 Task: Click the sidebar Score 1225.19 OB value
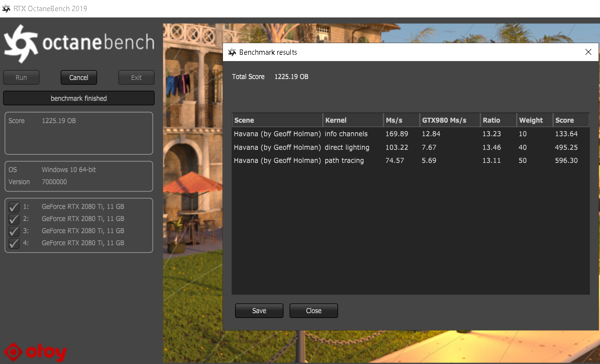[x=59, y=121]
